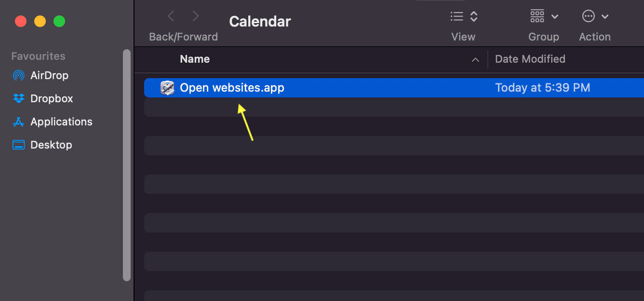Expand the Group dropdown arrow
Screen dimensions: 644x301
[555, 16]
